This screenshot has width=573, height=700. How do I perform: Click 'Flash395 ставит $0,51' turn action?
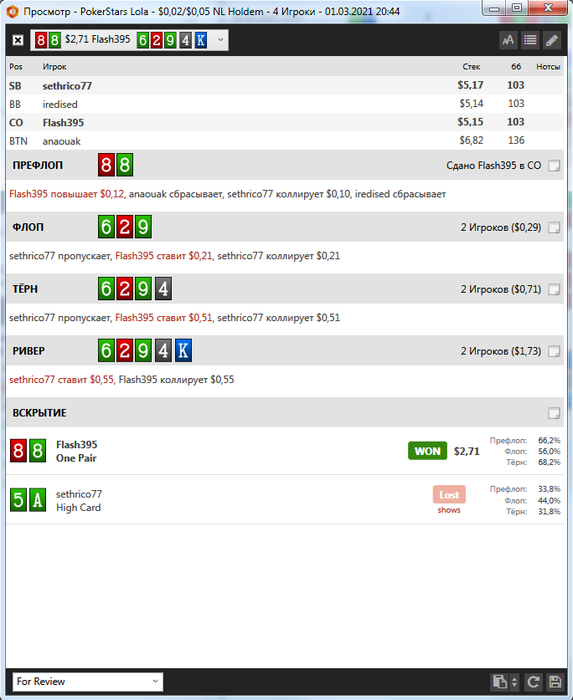[164, 318]
